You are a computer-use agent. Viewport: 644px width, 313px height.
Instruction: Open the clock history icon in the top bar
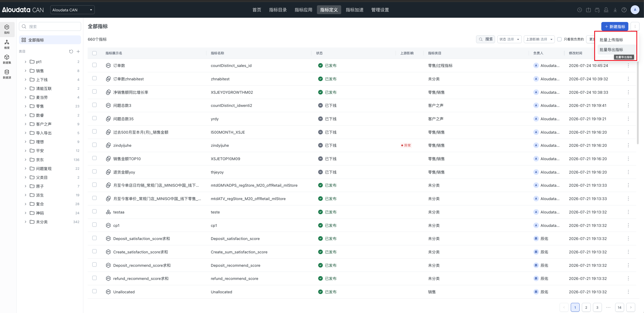580,10
